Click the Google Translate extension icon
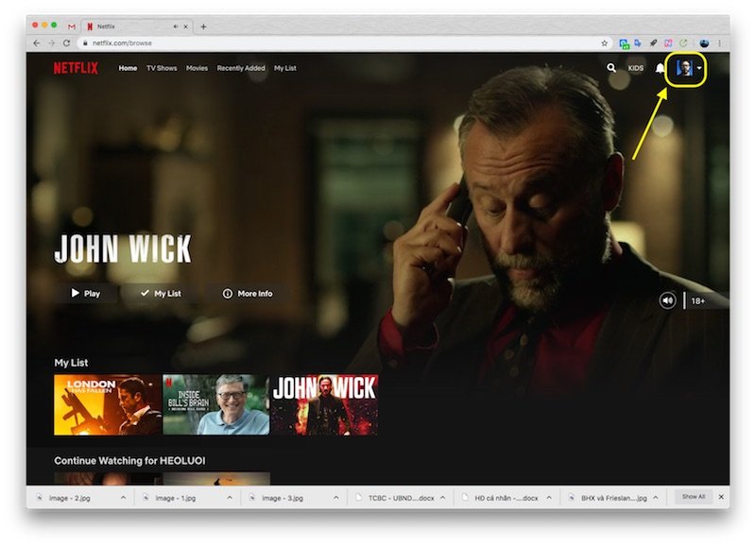The height and width of the screenshot is (546, 756). 638,43
